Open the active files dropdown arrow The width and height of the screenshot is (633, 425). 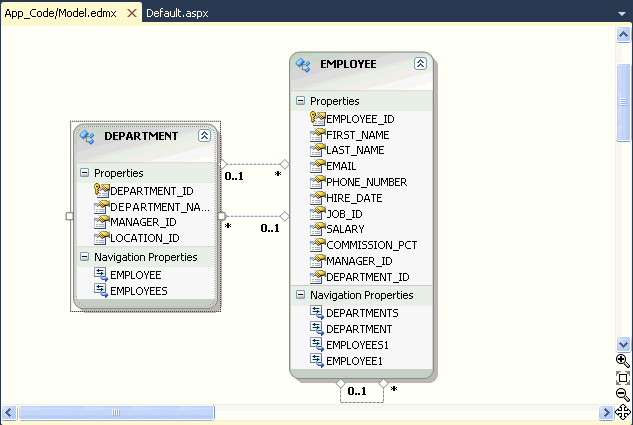tap(623, 13)
